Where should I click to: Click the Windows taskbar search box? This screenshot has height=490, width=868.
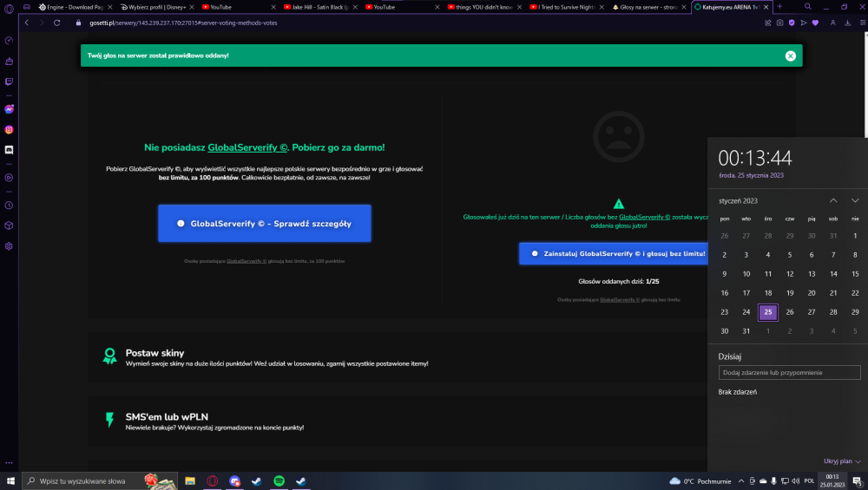click(100, 481)
